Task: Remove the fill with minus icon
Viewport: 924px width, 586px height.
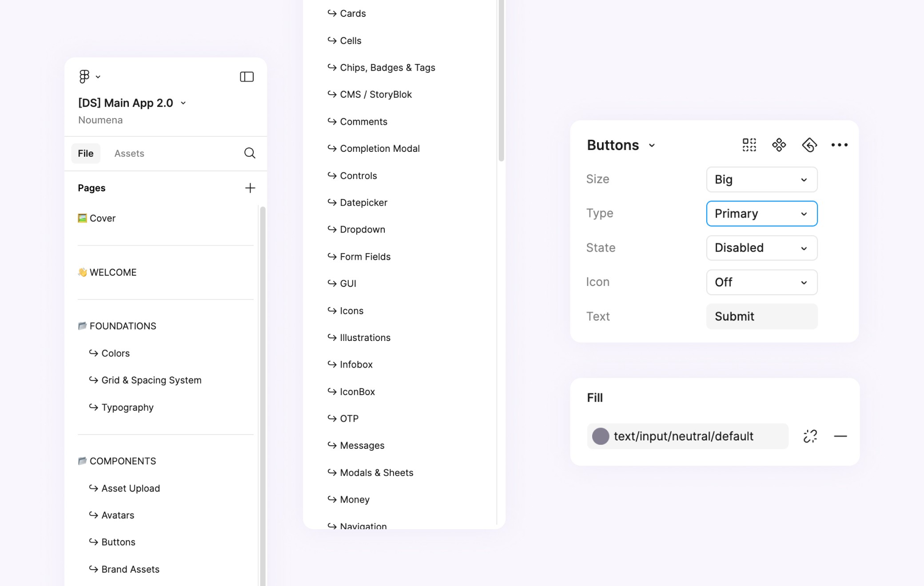Action: 840,436
